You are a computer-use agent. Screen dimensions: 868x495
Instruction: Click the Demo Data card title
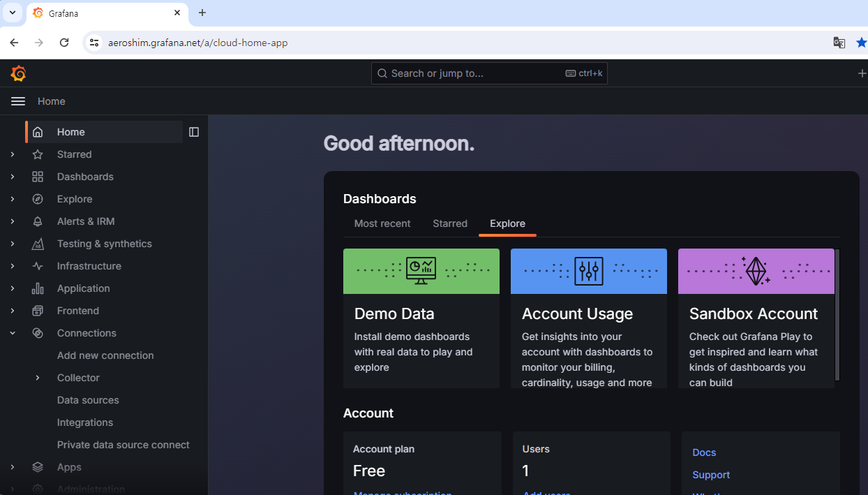394,313
